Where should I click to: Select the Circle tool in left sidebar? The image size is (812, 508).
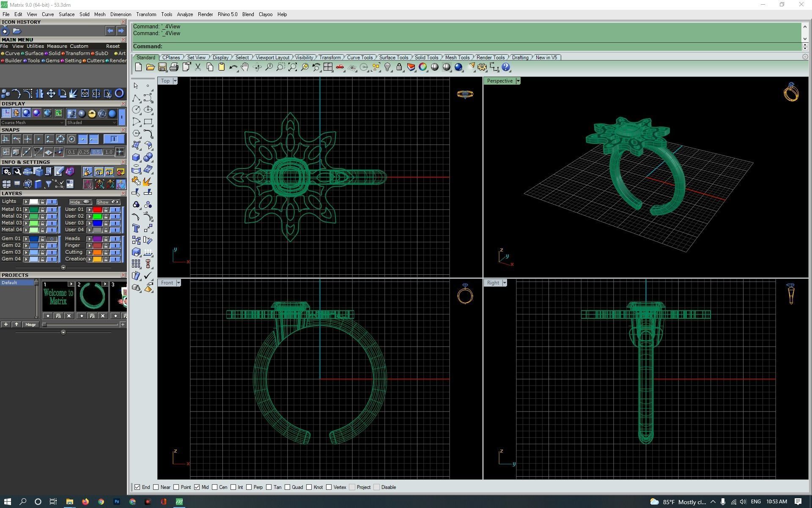pos(136,110)
